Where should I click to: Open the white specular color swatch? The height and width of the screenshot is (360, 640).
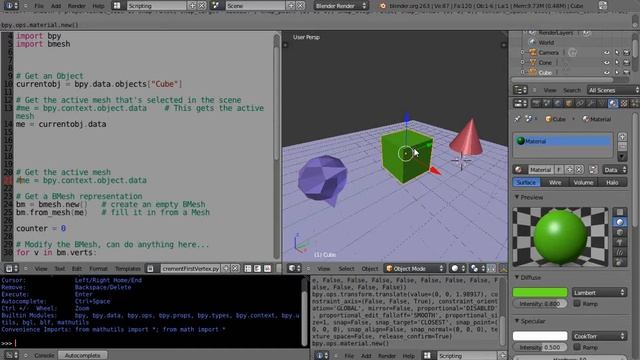click(540, 336)
